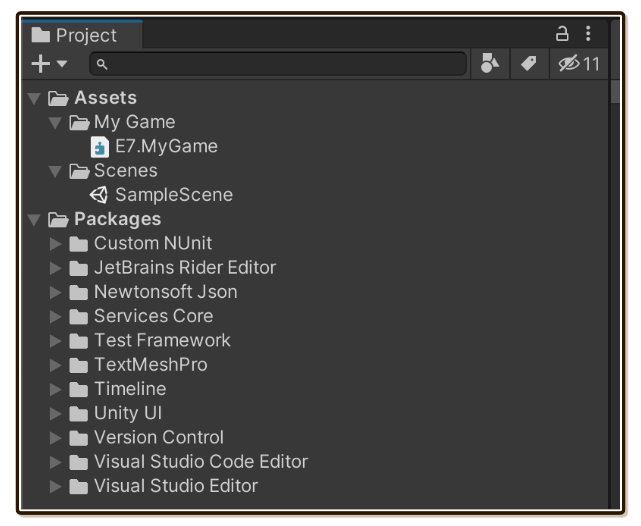This screenshot has height=526, width=641.
Task: Collapse the Scenes folder arrow
Action: 55,171
